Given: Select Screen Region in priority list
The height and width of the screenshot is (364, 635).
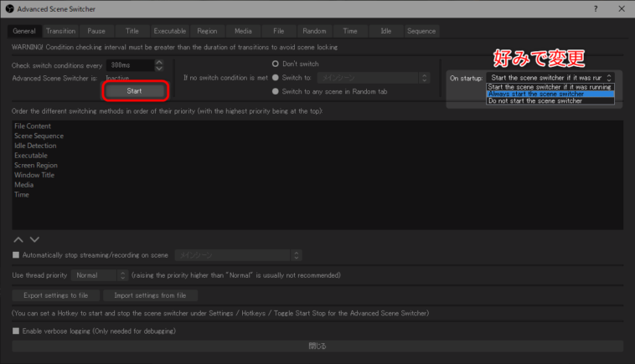Looking at the screenshot, I should 36,165.
